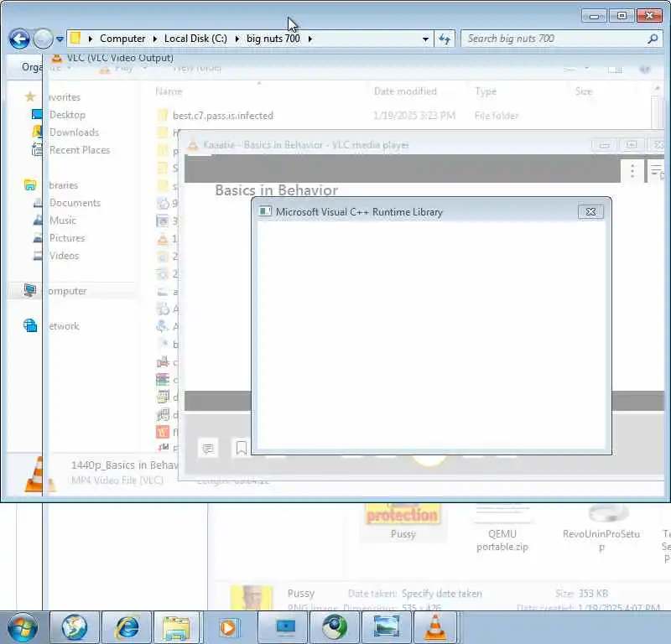Screen dimensions: 671x644
Task: Click Explorer's Forward arrow button
Action: (x=43, y=39)
